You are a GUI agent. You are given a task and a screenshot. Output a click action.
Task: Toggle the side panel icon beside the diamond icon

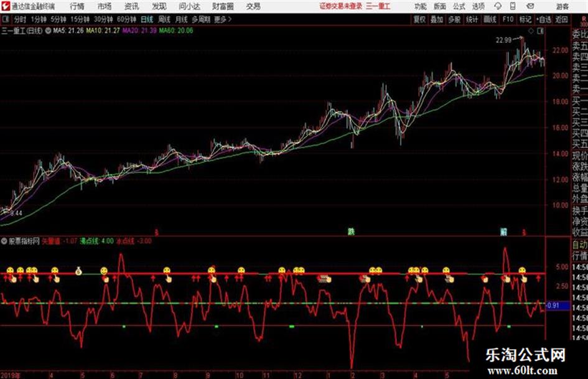pyautogui.click(x=540, y=31)
